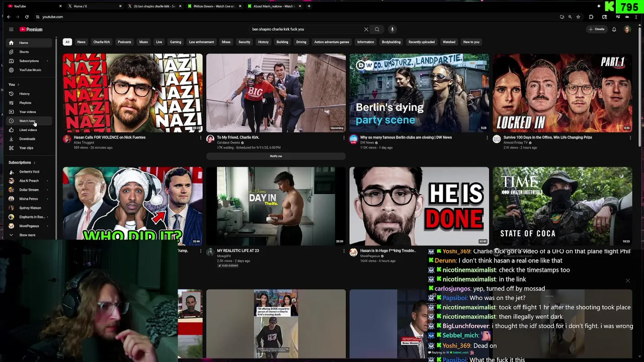Viewport: 644px width, 362px height.
Task: Open the account avatar menu
Action: click(627, 29)
